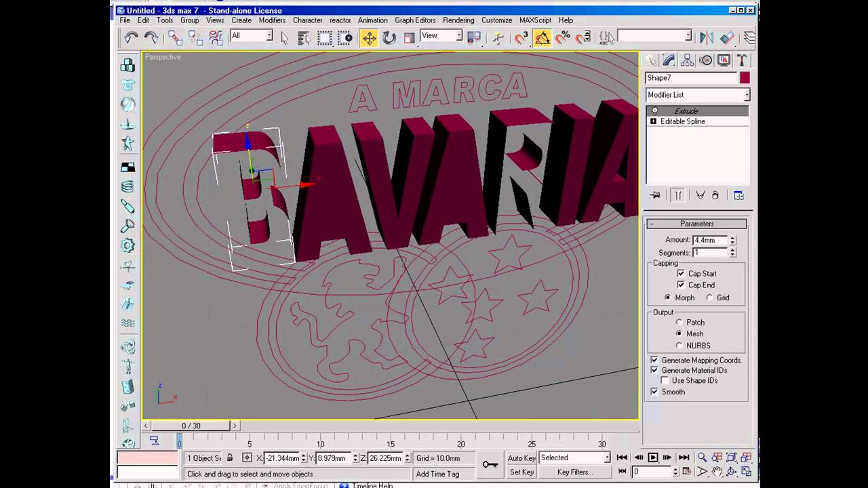Open the All selection filter dropdown

point(252,36)
